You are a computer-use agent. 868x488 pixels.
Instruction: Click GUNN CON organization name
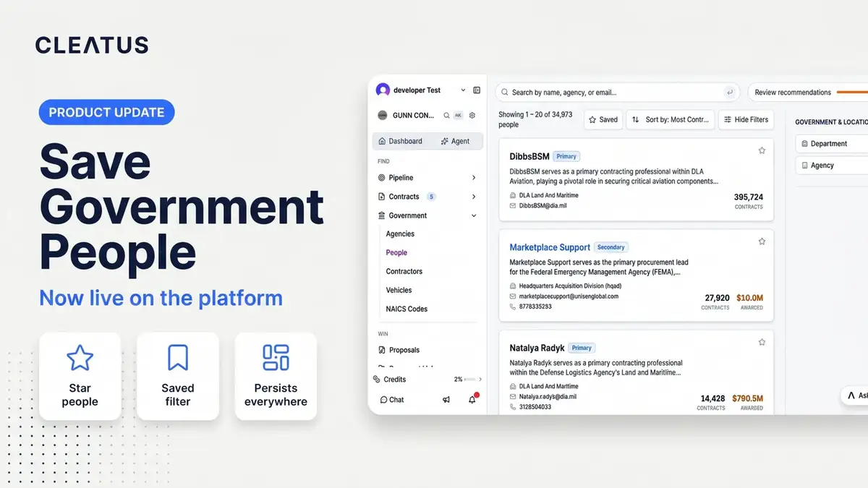(x=413, y=115)
